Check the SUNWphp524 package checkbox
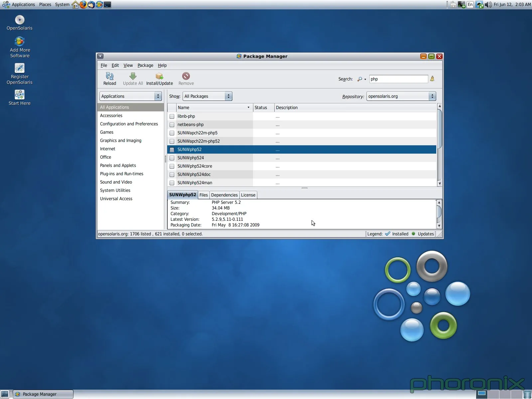532x399 pixels. [x=172, y=158]
